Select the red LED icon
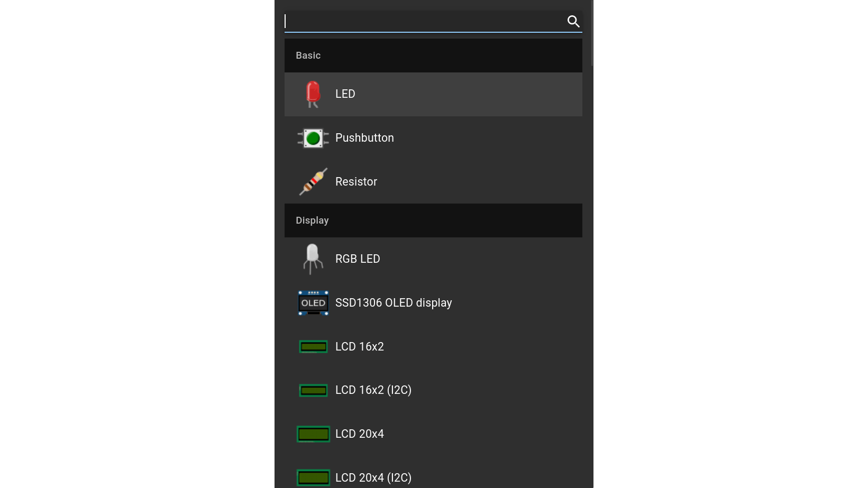Screen dimensions: 868x488 point(313,94)
